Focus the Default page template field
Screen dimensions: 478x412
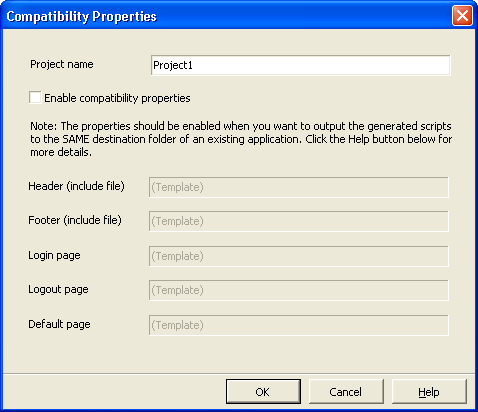[299, 325]
